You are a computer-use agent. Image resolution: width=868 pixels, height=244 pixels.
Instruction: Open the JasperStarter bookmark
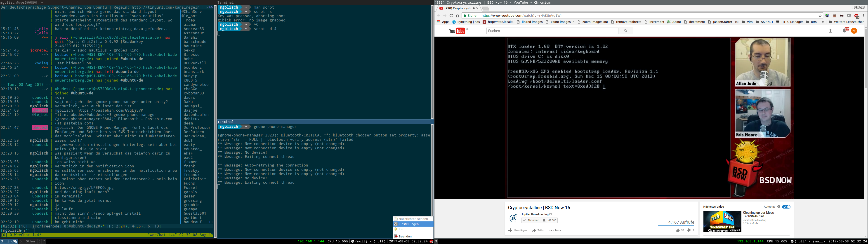(723, 22)
